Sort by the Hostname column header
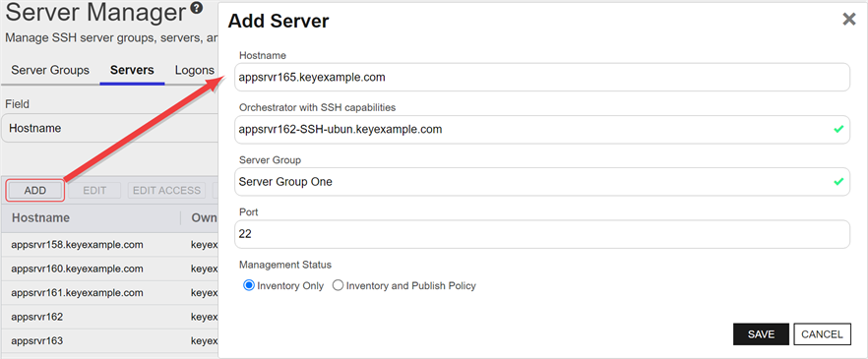The height and width of the screenshot is (359, 868). point(41,218)
